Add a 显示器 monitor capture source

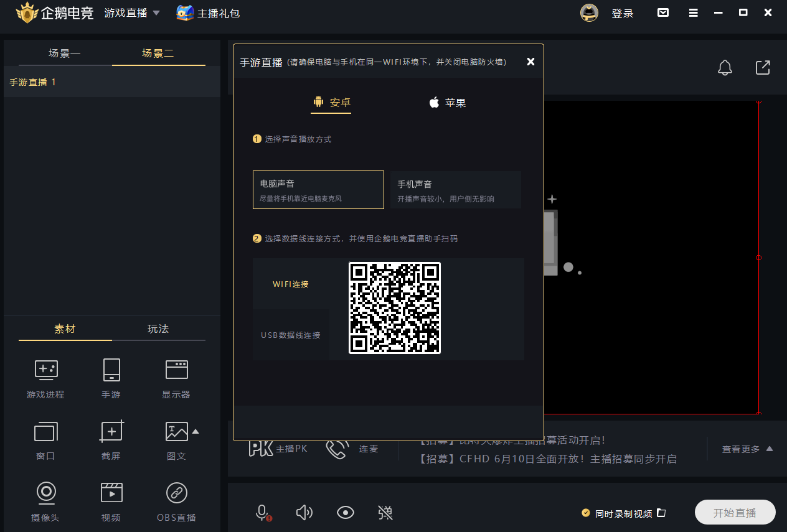(176, 379)
